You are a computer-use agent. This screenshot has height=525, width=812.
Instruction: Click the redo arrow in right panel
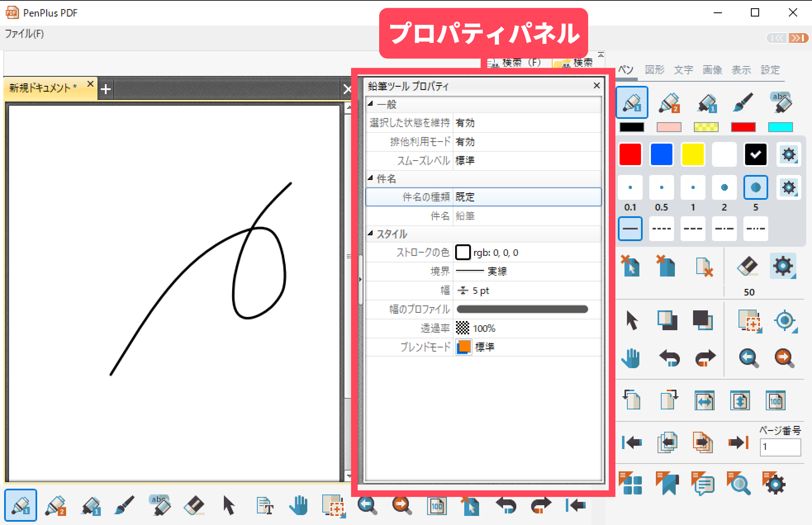[x=705, y=358]
